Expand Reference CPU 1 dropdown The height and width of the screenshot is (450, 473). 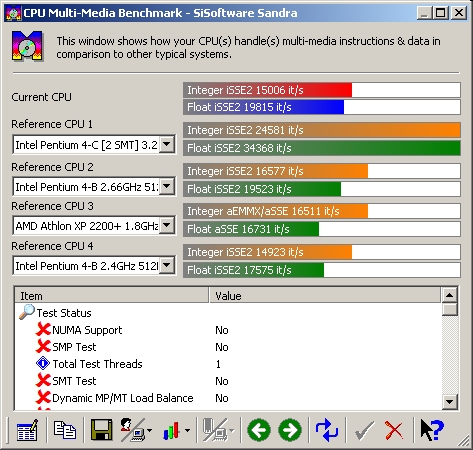[x=167, y=145]
